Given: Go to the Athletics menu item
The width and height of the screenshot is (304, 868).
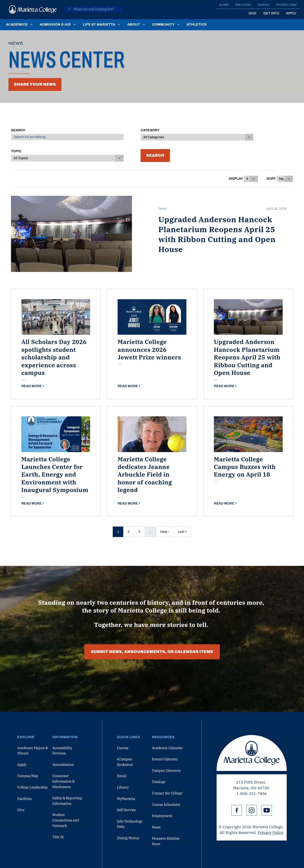Looking at the screenshot, I should [x=196, y=25].
